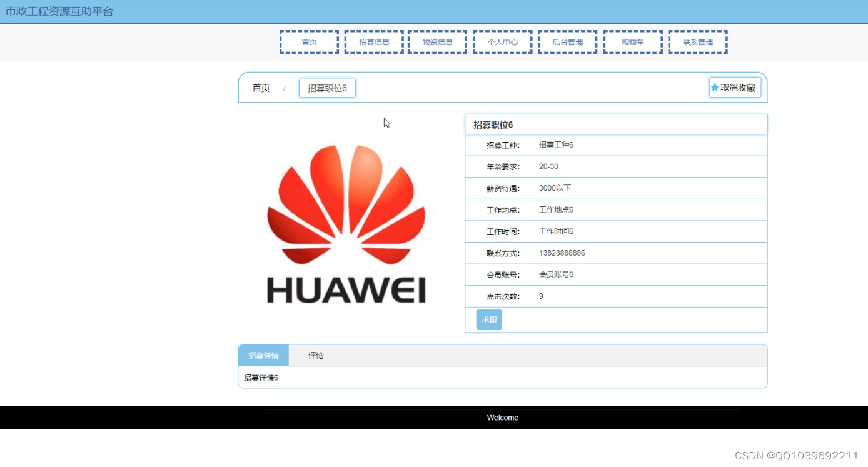
Task: Open the 首页 navigation menu item
Action: [x=309, y=42]
